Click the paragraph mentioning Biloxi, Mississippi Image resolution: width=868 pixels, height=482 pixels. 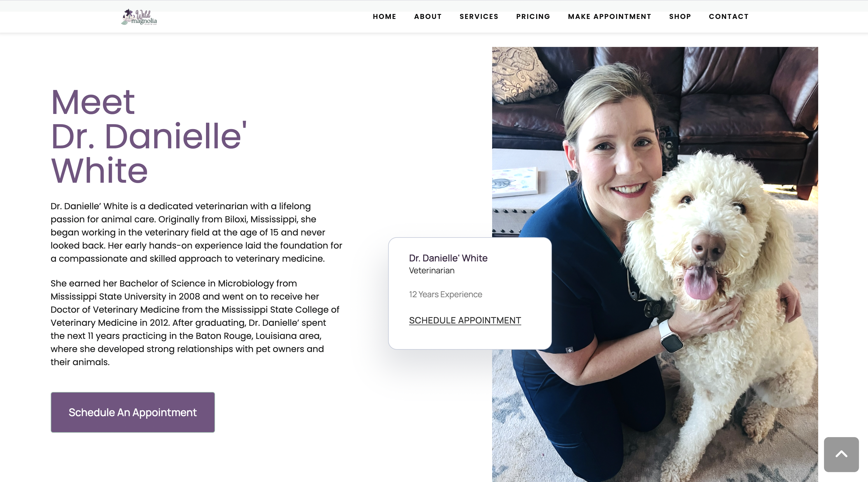coord(196,232)
